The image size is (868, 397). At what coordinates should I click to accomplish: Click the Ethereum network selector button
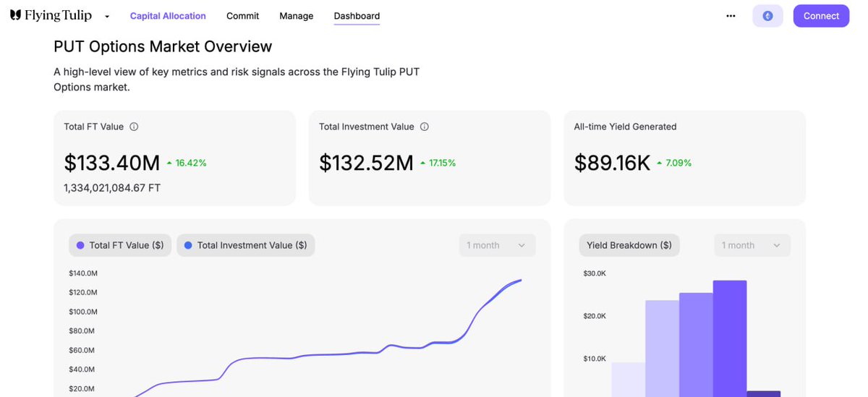(767, 16)
